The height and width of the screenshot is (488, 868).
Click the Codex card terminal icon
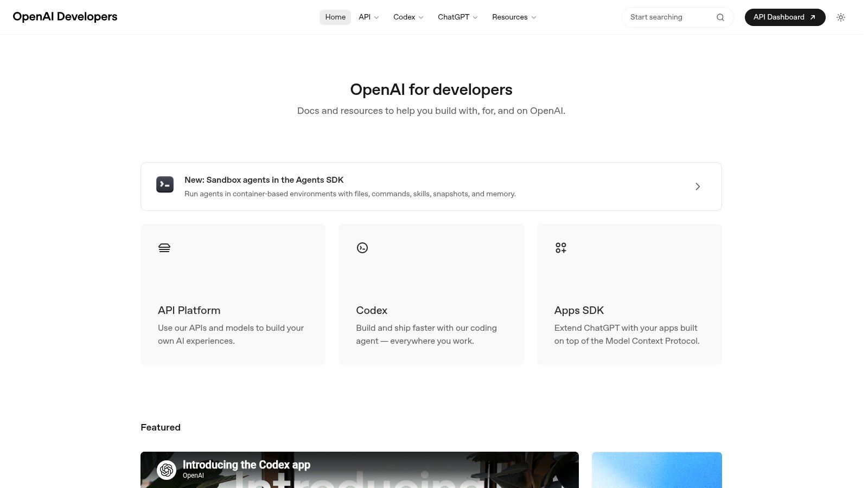click(x=362, y=248)
